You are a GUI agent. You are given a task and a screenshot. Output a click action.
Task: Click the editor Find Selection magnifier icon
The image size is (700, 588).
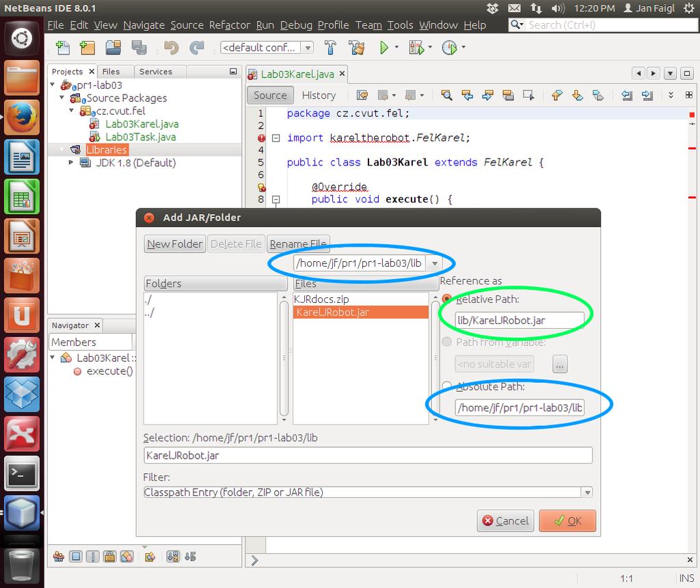point(446,95)
